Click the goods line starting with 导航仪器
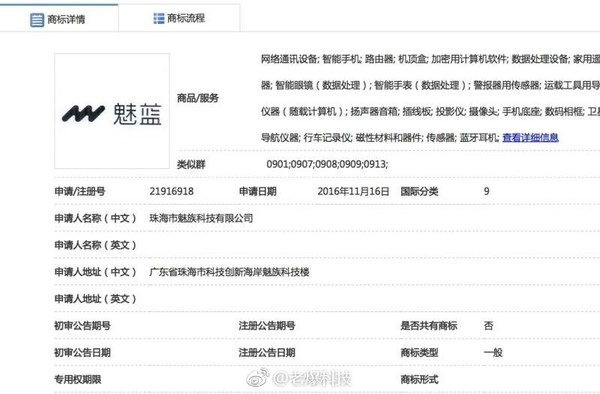The image size is (600, 394). coord(381,137)
